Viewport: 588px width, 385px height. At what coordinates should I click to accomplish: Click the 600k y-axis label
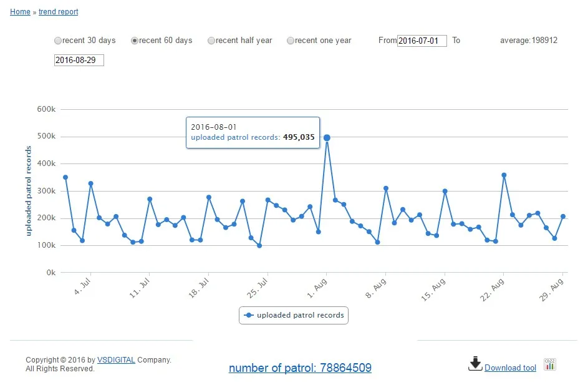coord(46,109)
